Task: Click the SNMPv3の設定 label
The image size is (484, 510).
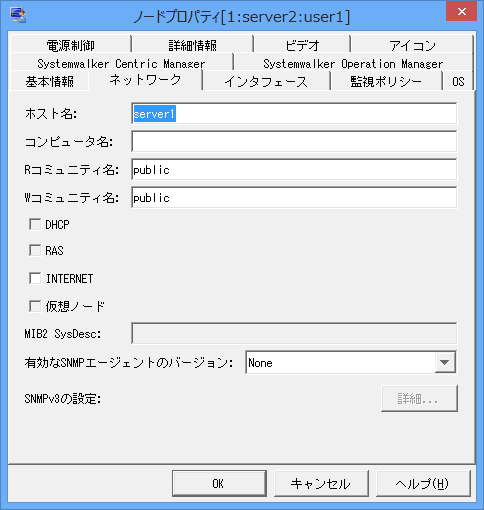Action: 63,399
